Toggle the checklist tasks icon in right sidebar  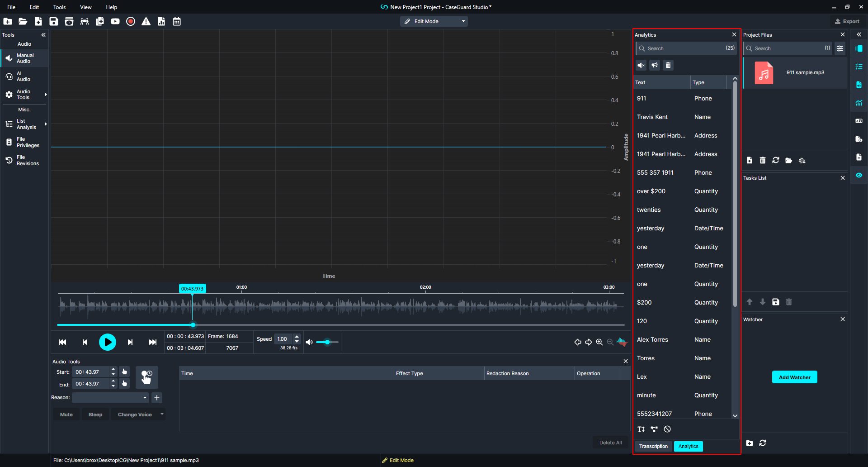[x=859, y=67]
